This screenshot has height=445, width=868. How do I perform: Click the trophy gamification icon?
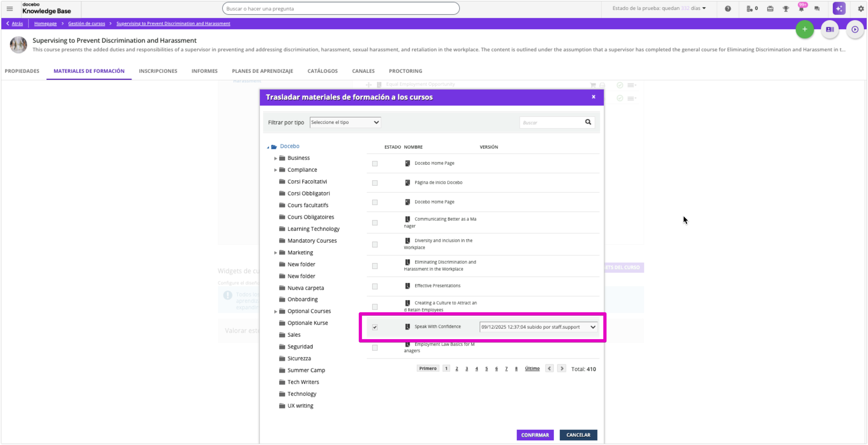[786, 9]
